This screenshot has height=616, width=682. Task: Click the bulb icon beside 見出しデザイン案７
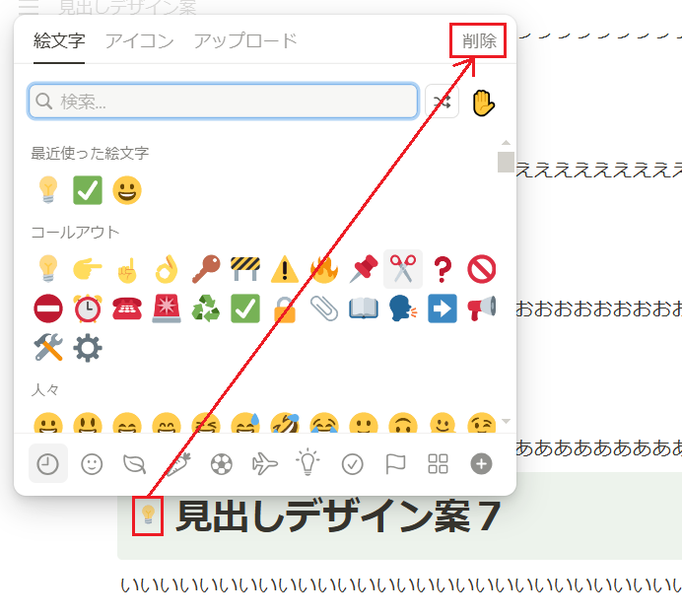(x=148, y=515)
